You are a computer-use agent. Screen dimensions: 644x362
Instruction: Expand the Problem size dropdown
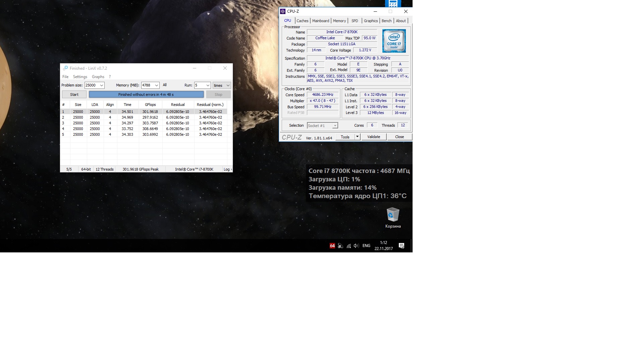101,85
